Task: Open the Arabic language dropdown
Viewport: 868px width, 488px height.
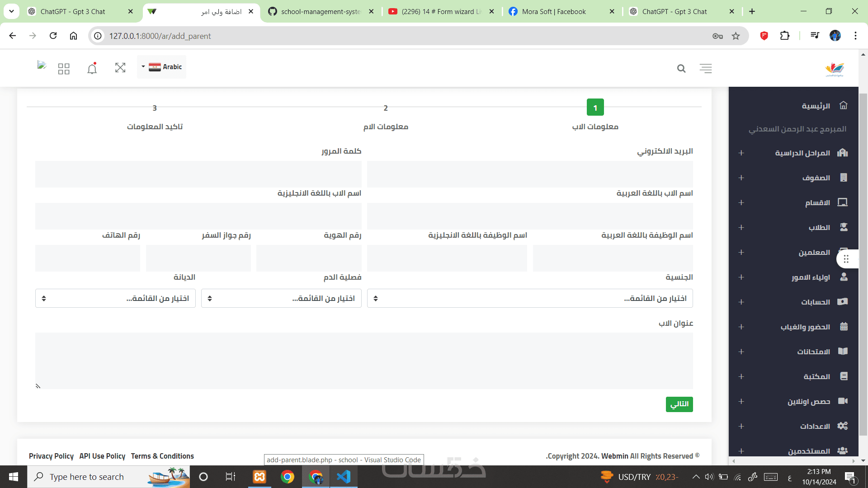Action: tap(161, 67)
